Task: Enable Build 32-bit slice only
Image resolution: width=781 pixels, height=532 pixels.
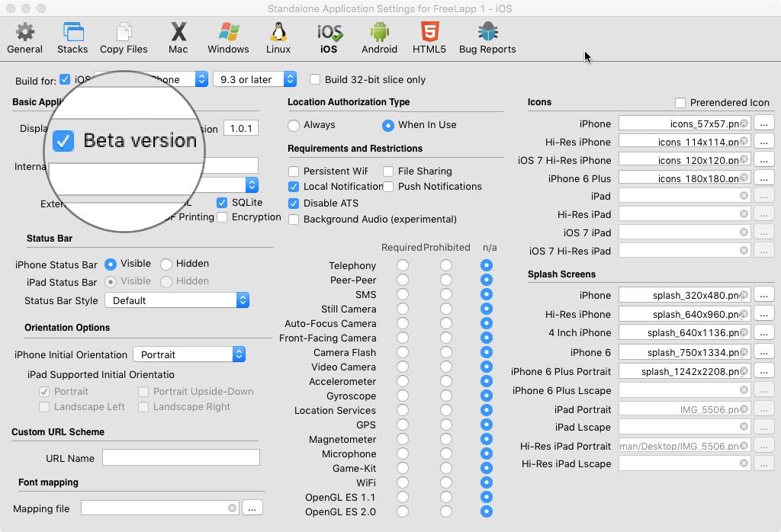Action: click(315, 80)
